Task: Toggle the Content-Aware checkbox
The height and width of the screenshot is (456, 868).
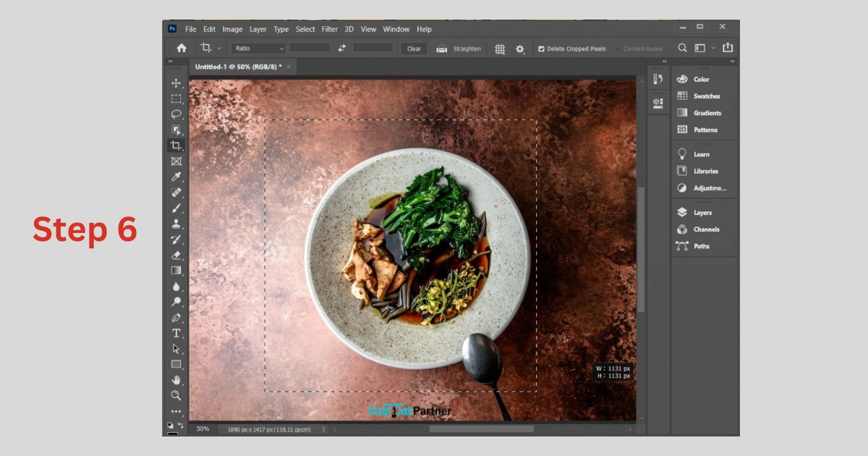Action: [x=618, y=49]
